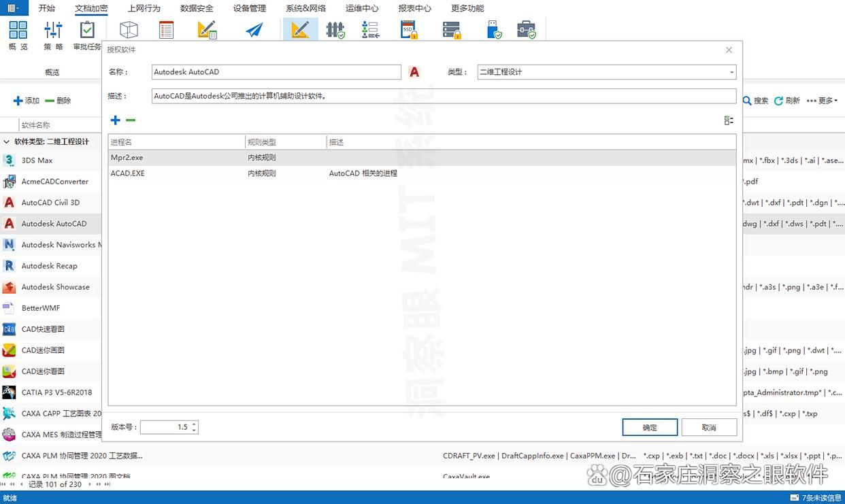Open the 系统&网络 tab
This screenshot has width=845, height=504.
(x=305, y=8)
